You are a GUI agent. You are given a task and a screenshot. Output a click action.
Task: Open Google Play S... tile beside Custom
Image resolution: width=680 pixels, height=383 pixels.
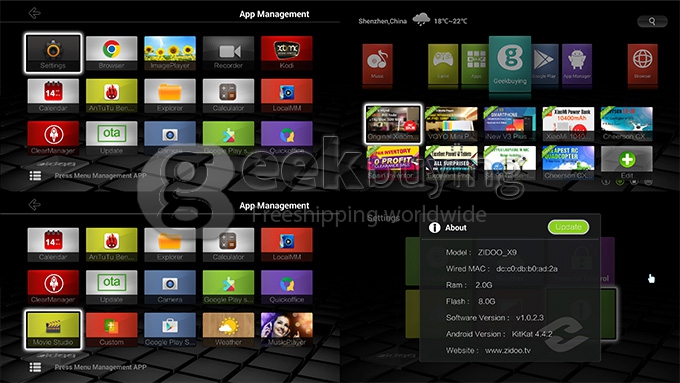click(x=170, y=330)
